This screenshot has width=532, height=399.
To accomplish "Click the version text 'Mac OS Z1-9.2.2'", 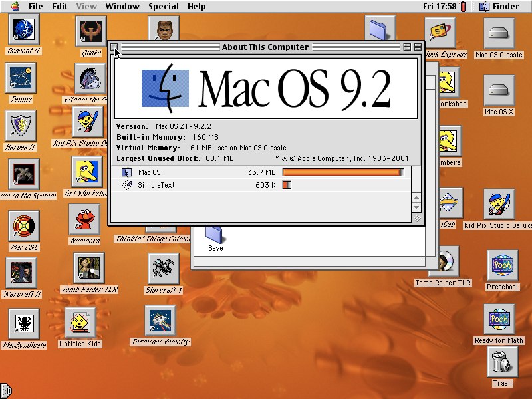I will tap(184, 126).
